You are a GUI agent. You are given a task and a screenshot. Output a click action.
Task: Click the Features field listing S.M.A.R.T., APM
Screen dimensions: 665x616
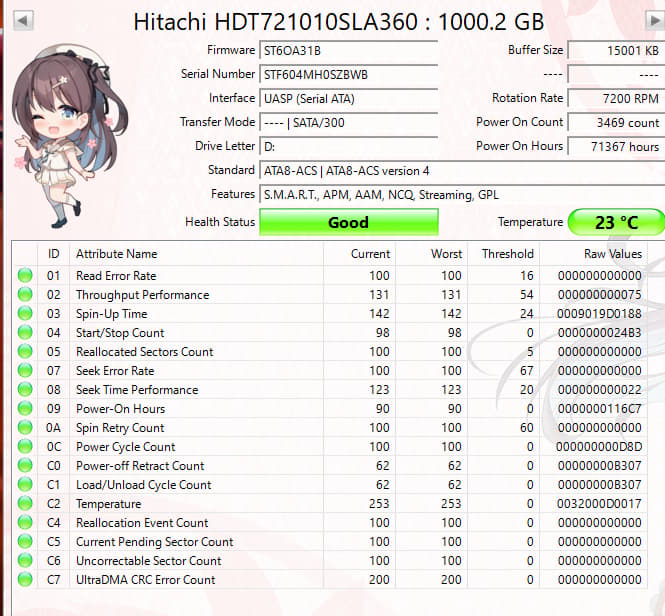point(462,195)
